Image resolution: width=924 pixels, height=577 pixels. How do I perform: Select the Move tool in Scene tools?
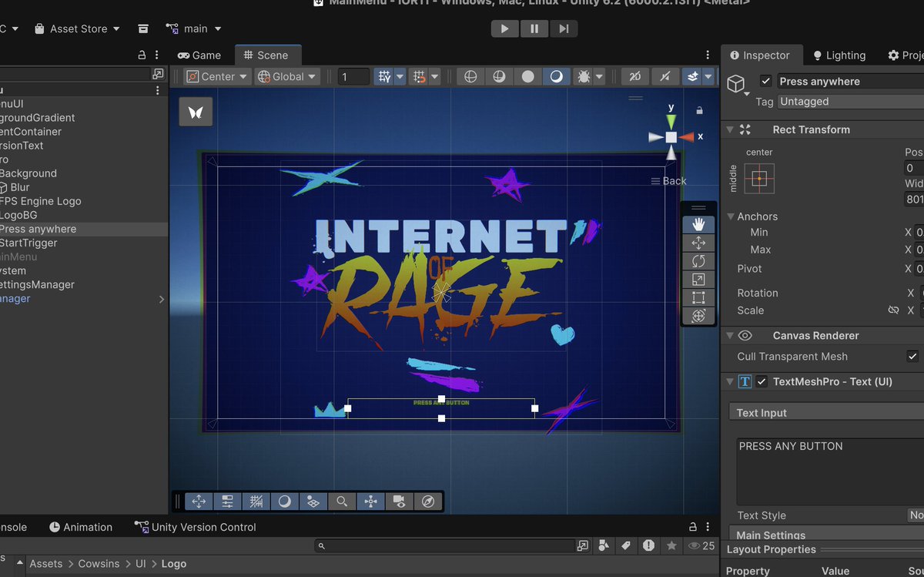point(698,243)
